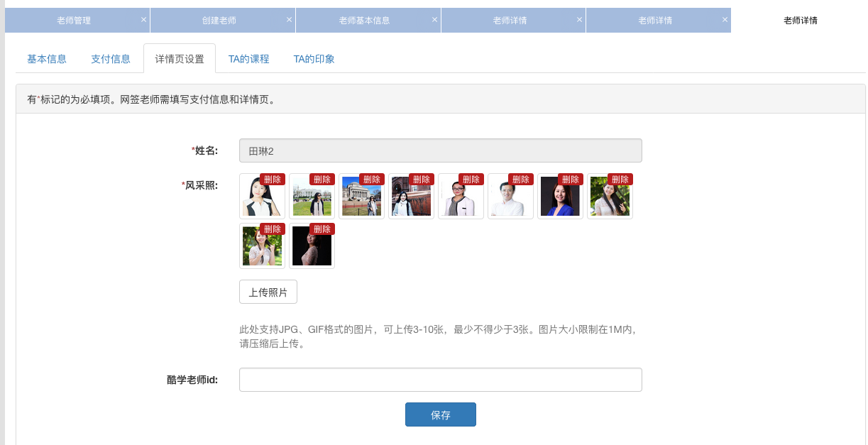Open the 创建老师 tab
The image size is (868, 445).
tap(219, 21)
